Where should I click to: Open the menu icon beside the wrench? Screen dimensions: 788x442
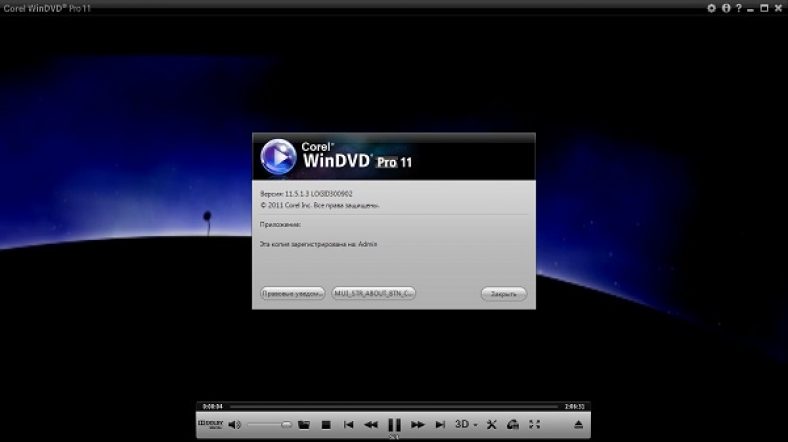tap(513, 424)
